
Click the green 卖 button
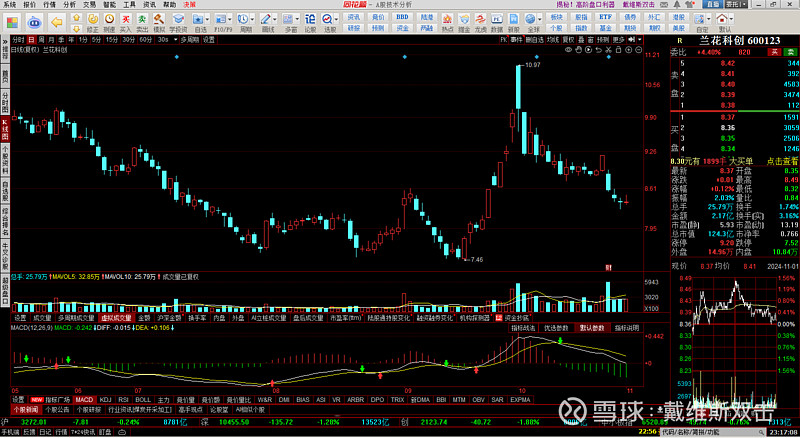click(790, 52)
